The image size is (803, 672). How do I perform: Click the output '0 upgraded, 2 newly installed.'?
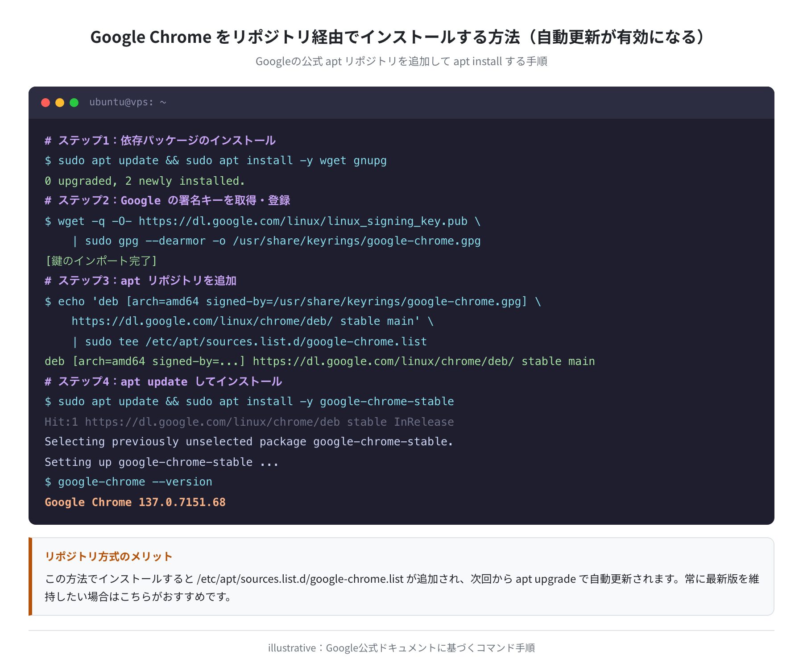coord(145,181)
